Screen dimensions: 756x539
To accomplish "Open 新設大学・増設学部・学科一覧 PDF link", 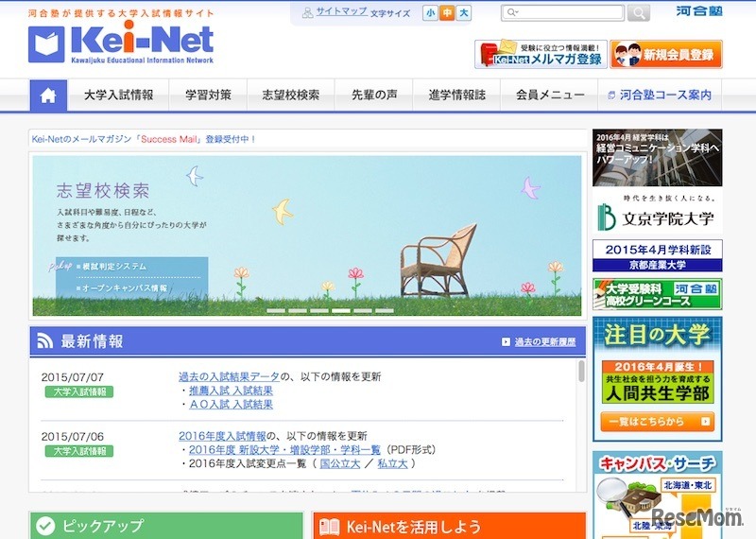I will (x=284, y=450).
